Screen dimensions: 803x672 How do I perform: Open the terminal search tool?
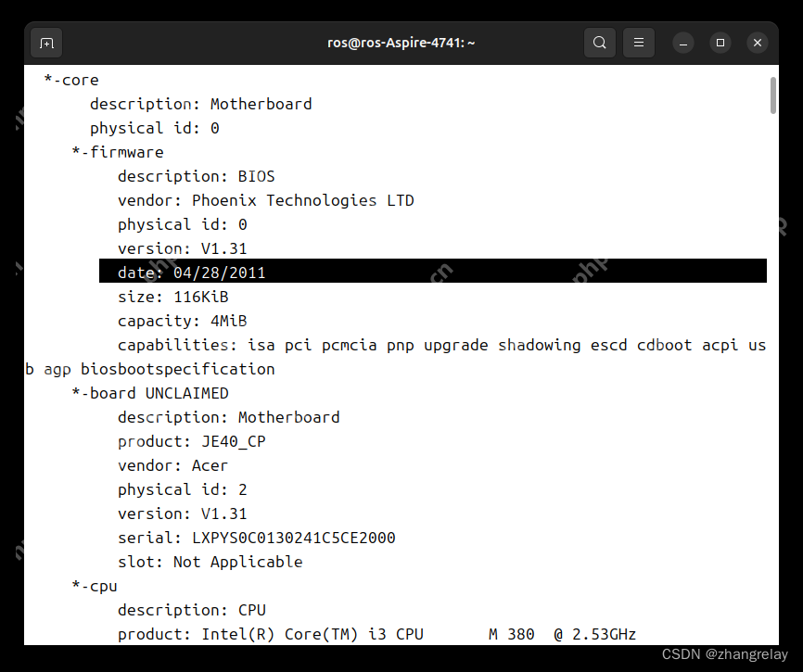tap(599, 42)
